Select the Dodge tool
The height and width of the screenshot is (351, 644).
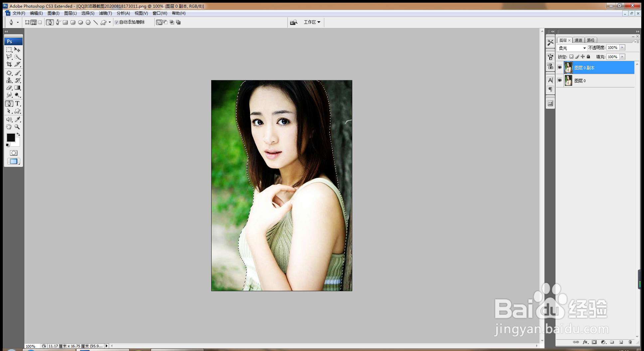tap(17, 95)
